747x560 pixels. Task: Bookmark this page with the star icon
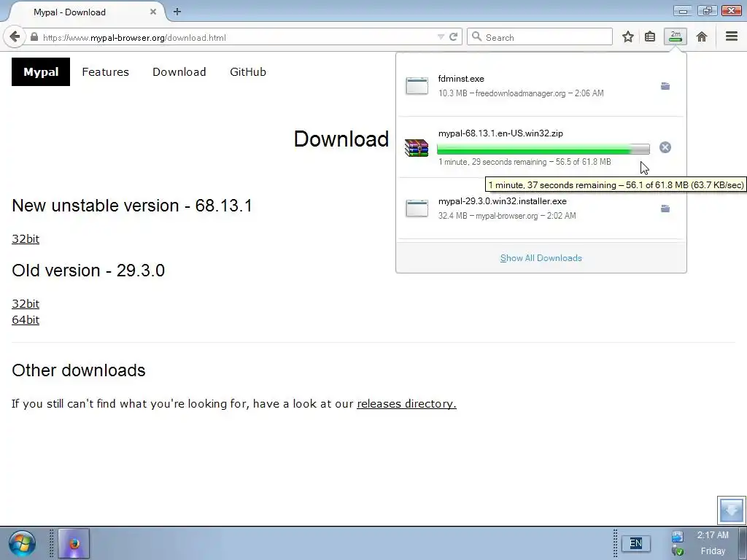pos(628,36)
